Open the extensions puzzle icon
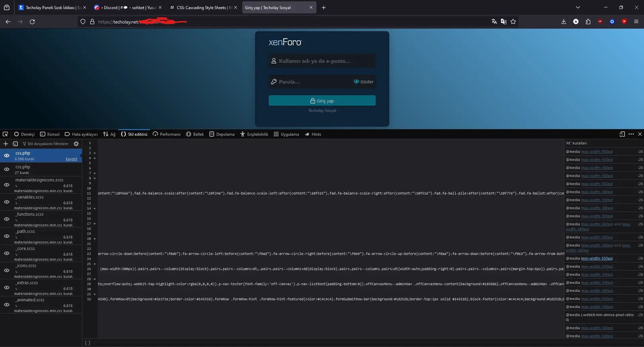The image size is (644, 347). tap(588, 21)
